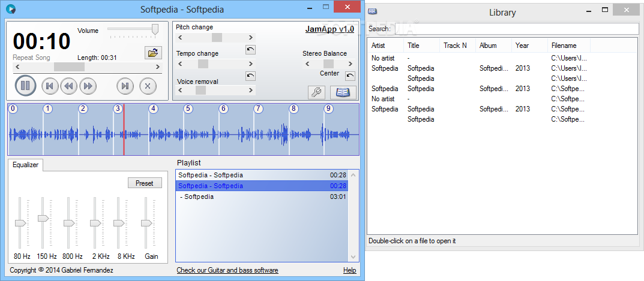644x281 pixels.
Task: Click playlist scrollbar down arrow
Action: [x=353, y=257]
